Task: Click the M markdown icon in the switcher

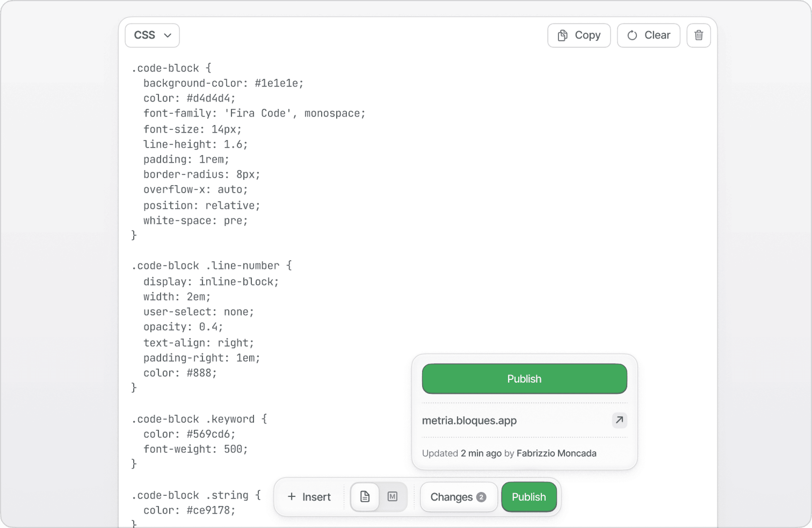Action: [392, 497]
